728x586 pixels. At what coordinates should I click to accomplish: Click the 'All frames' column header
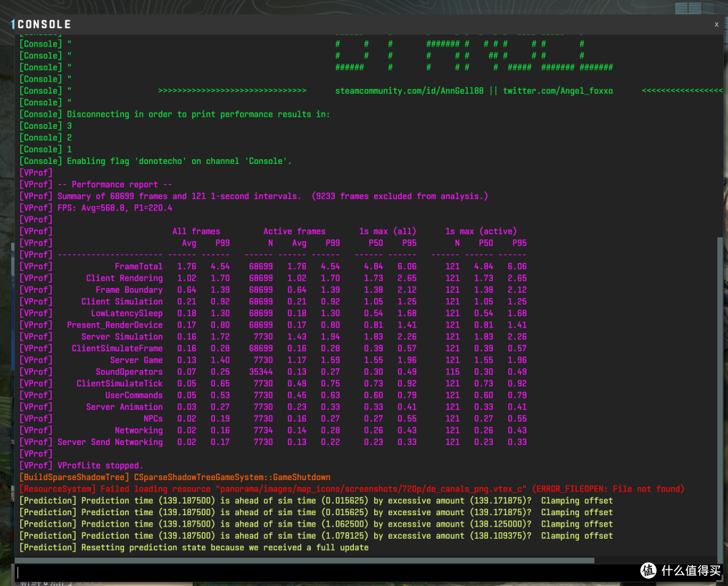tap(196, 231)
